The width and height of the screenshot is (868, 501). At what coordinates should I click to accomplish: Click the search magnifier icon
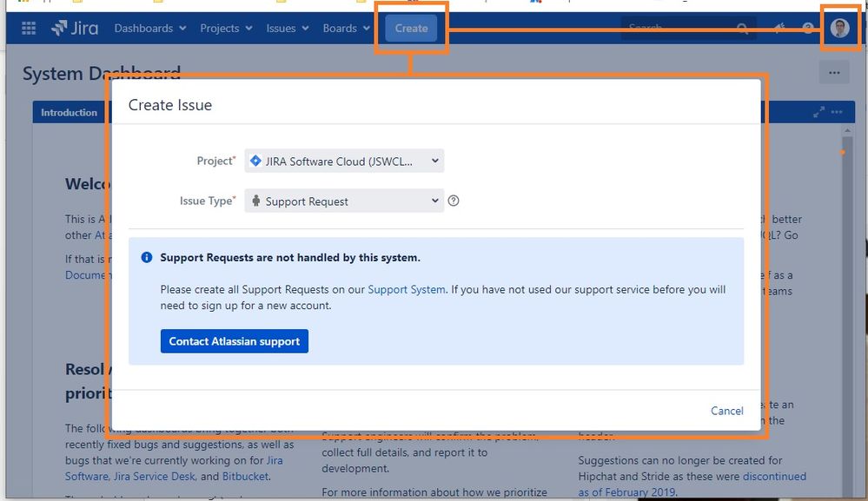tap(742, 28)
